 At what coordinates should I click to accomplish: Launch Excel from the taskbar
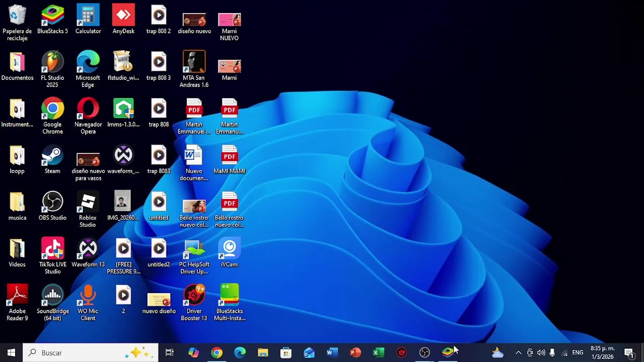378,353
